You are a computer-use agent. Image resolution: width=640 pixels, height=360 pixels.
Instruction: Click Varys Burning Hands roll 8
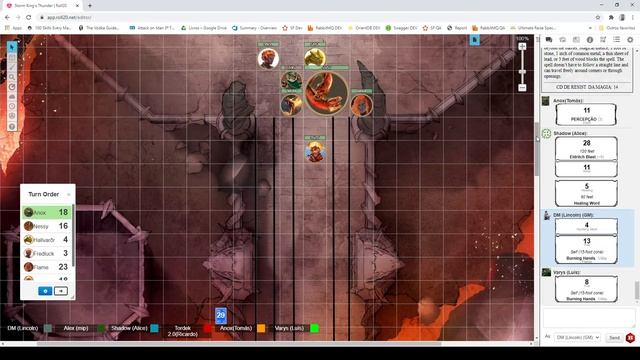(x=587, y=289)
